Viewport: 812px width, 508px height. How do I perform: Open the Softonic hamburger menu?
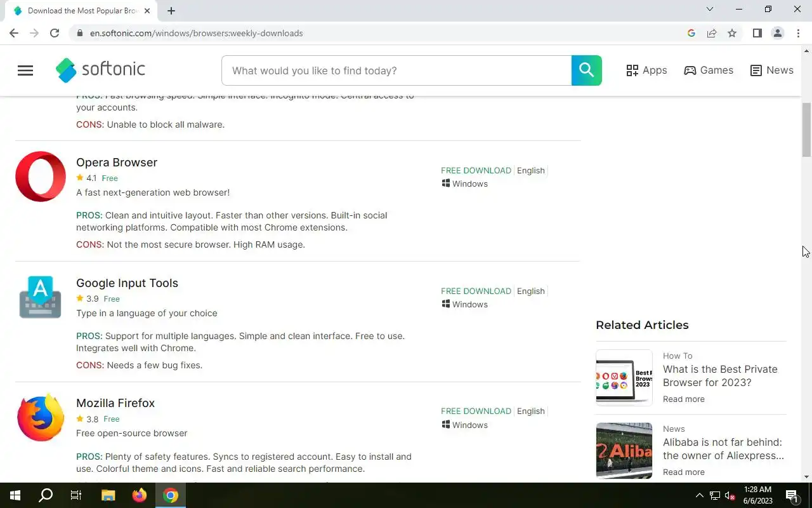tap(25, 70)
